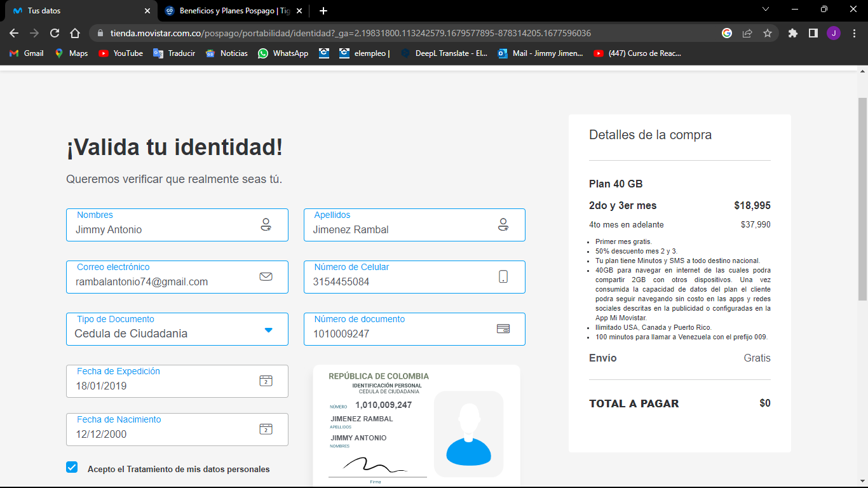Bookmark this page with the star icon
The width and height of the screenshot is (868, 488).
click(768, 33)
